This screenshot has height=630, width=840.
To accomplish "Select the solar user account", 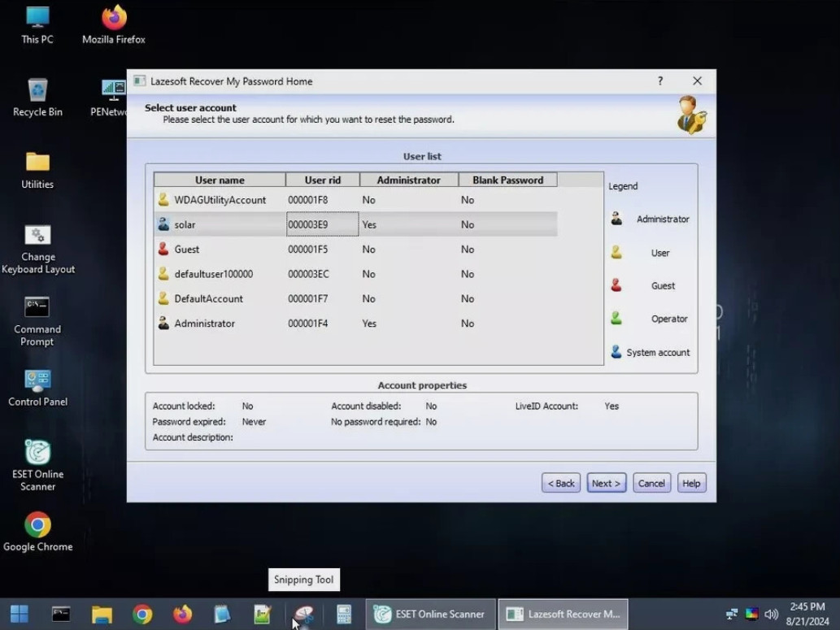I will tap(355, 224).
